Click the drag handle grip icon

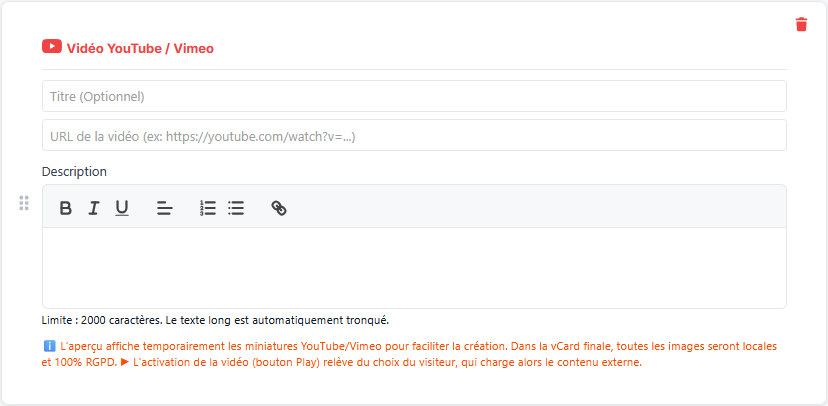click(24, 203)
